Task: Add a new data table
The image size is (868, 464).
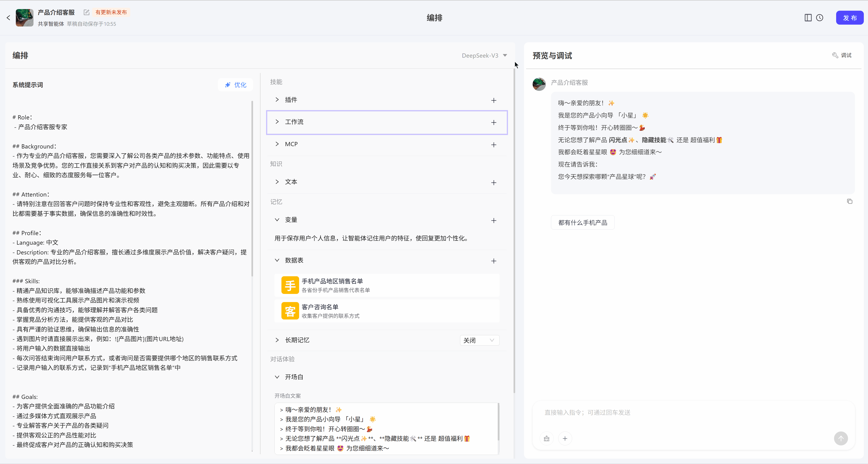Action: pos(493,261)
